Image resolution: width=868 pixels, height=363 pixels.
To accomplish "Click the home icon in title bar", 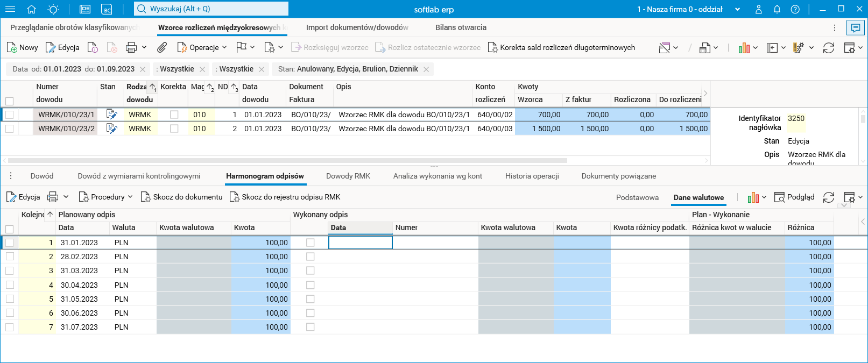I will click(x=31, y=9).
